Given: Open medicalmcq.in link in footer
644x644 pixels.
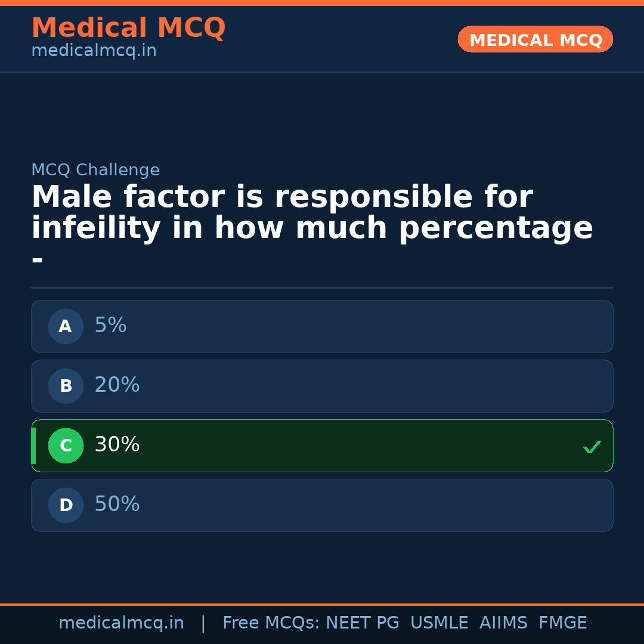Looking at the screenshot, I should pos(121,623).
